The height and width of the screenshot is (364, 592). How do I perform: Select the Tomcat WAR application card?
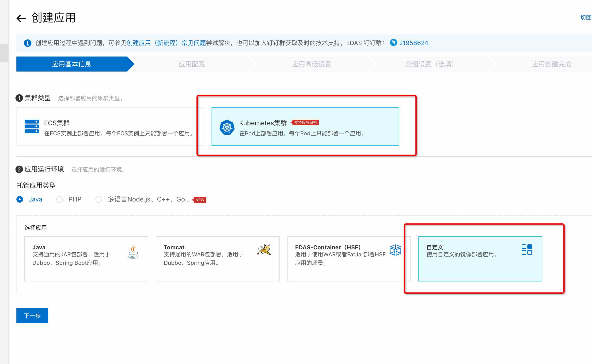point(217,259)
